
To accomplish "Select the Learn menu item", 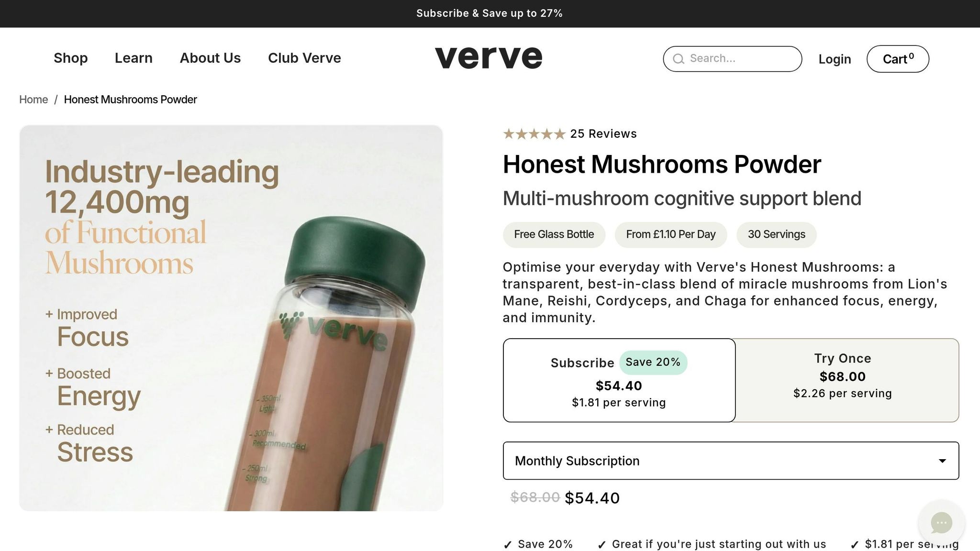I will pos(133,58).
